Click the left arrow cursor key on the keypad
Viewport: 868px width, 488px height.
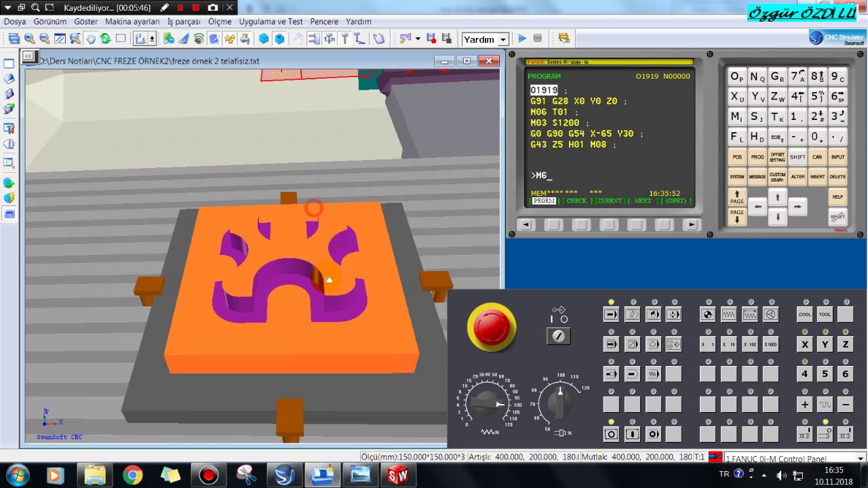757,207
